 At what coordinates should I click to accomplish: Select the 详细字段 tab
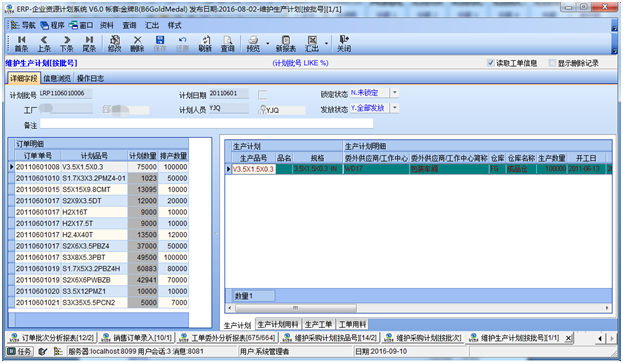click(23, 78)
